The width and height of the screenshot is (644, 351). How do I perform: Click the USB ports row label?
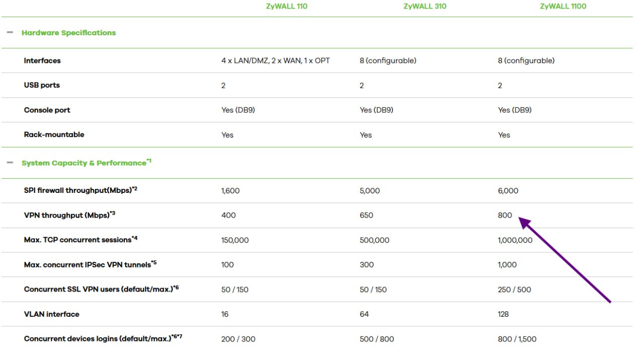42,85
